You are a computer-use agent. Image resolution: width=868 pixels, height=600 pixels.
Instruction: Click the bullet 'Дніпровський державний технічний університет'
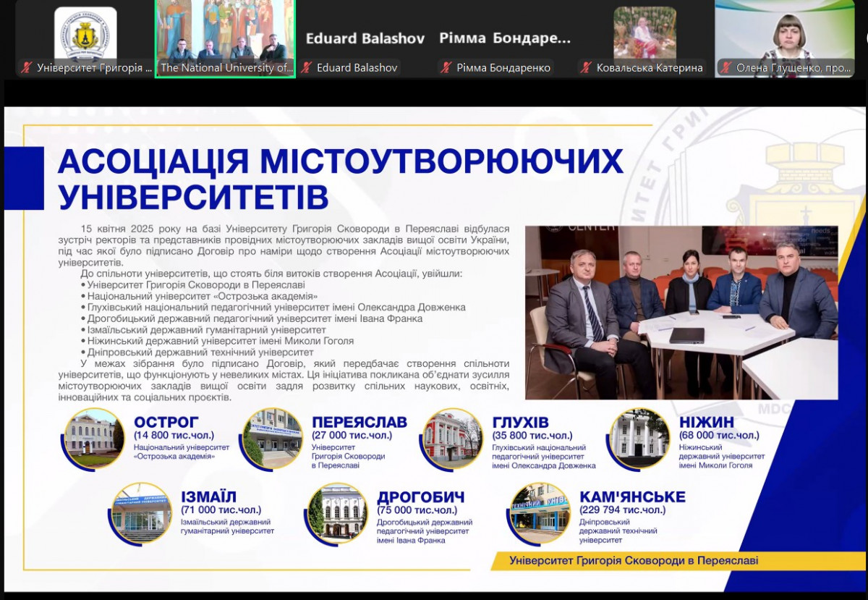click(196, 352)
